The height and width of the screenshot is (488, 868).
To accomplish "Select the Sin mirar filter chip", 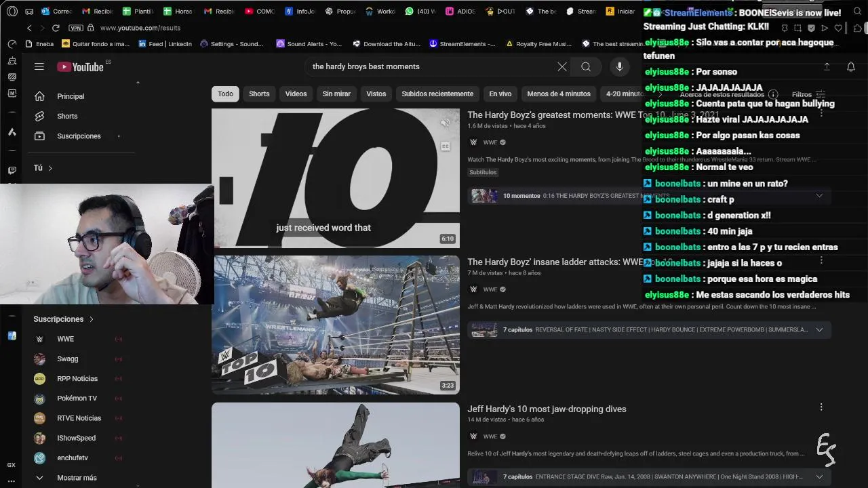I will [x=336, y=94].
